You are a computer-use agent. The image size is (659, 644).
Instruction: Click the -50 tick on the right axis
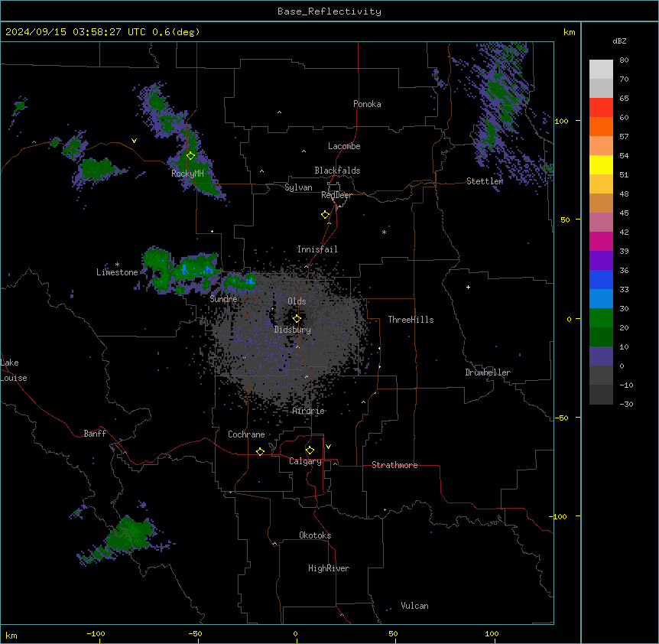click(561, 418)
